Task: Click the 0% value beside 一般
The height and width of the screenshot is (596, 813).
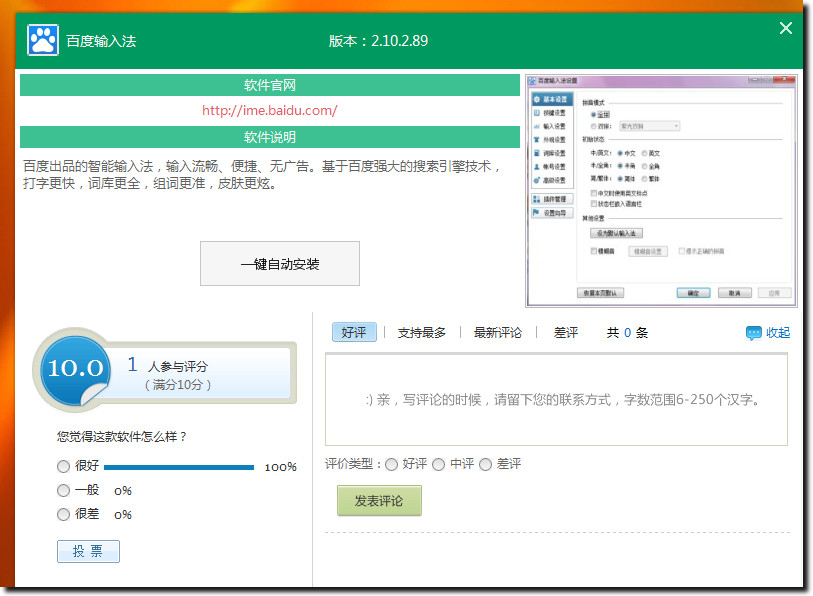Action: [123, 491]
